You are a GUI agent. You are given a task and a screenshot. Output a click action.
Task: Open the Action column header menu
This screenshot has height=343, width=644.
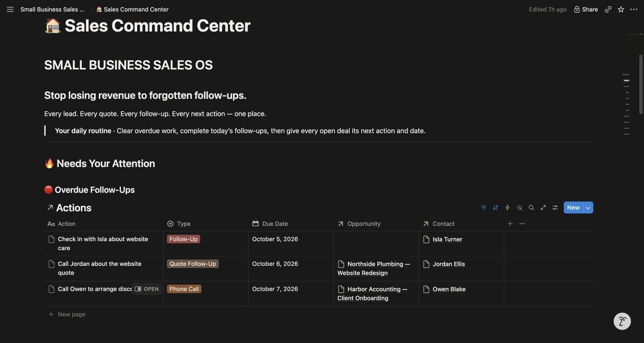(104, 224)
